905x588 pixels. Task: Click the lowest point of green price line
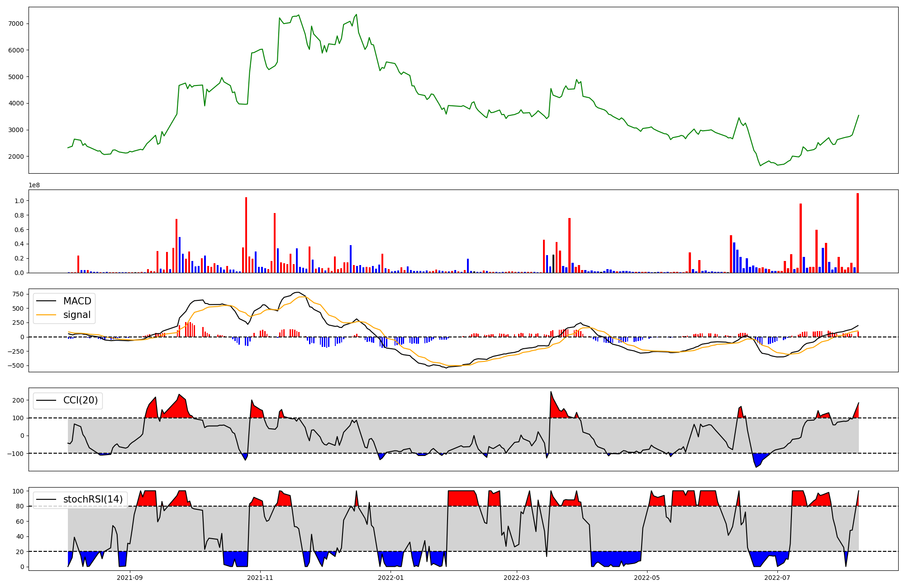(x=760, y=166)
